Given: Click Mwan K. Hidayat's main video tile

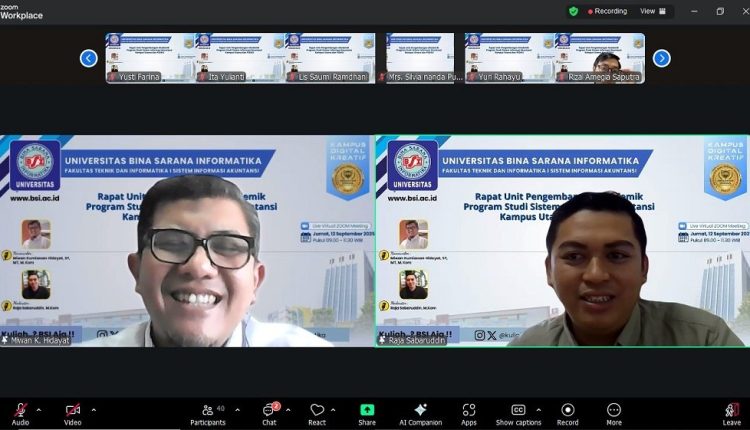Looking at the screenshot, I should 187,241.
